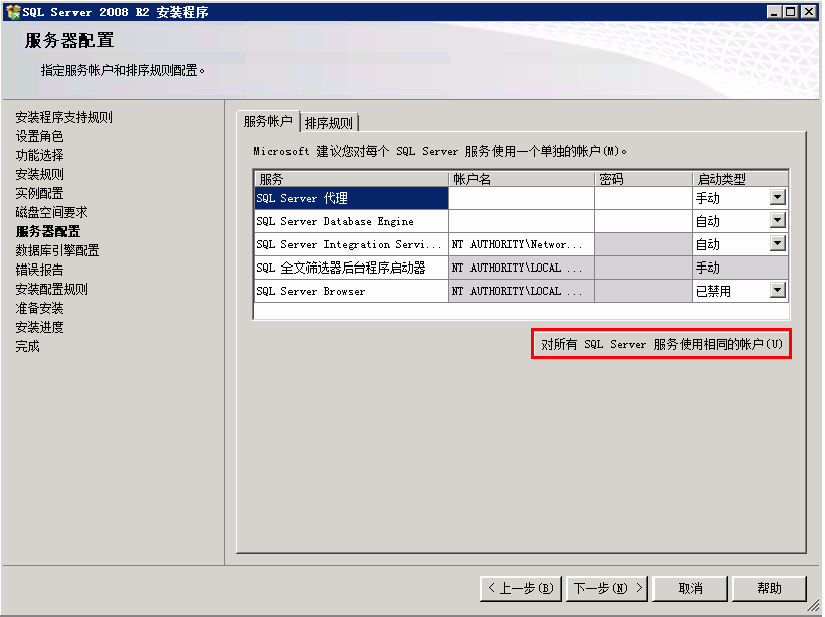Click the 帐户名 column header
Viewport: 825px width, 617px height.
tap(521, 179)
